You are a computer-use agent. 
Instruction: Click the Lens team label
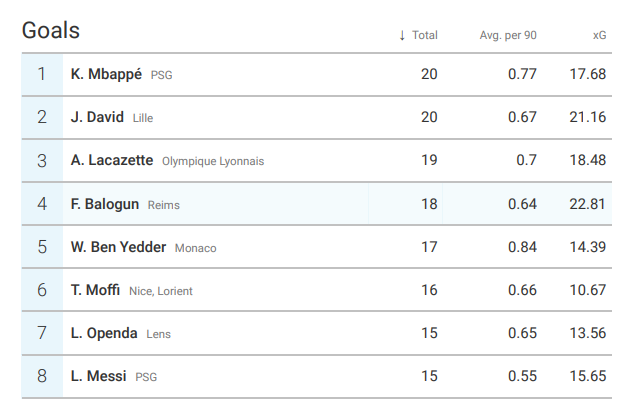pos(159,334)
